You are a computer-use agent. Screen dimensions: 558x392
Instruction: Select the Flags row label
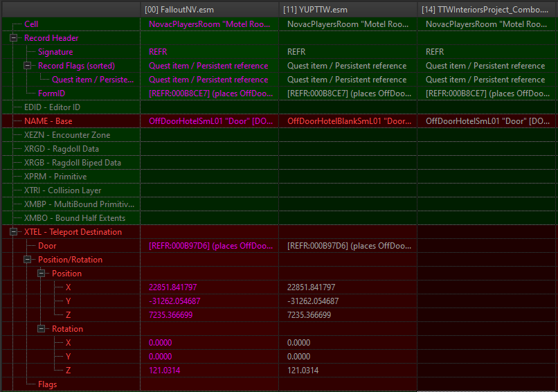pos(47,384)
